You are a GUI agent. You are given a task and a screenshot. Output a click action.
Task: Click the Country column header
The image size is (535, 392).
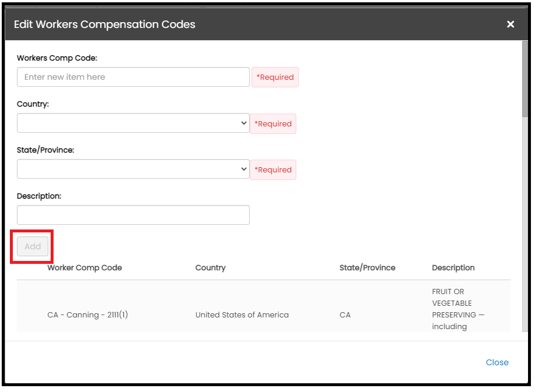point(210,267)
